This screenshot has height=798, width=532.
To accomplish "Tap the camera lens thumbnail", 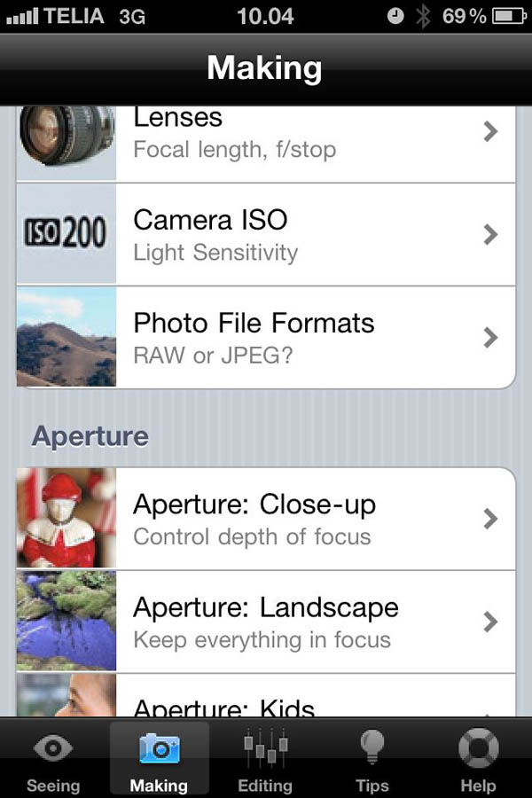I will click(x=66, y=137).
